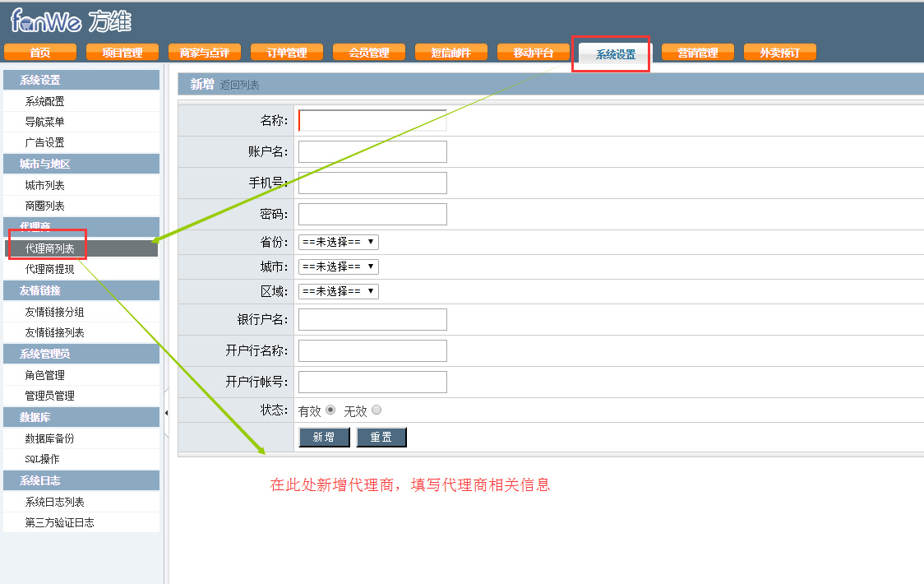Follow the 返回列表 link

pos(239,85)
